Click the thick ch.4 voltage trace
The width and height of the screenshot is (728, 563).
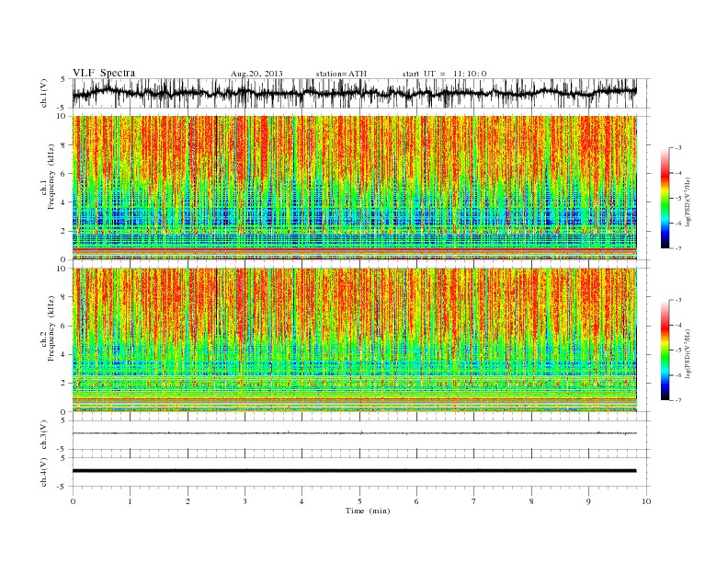(x=355, y=471)
